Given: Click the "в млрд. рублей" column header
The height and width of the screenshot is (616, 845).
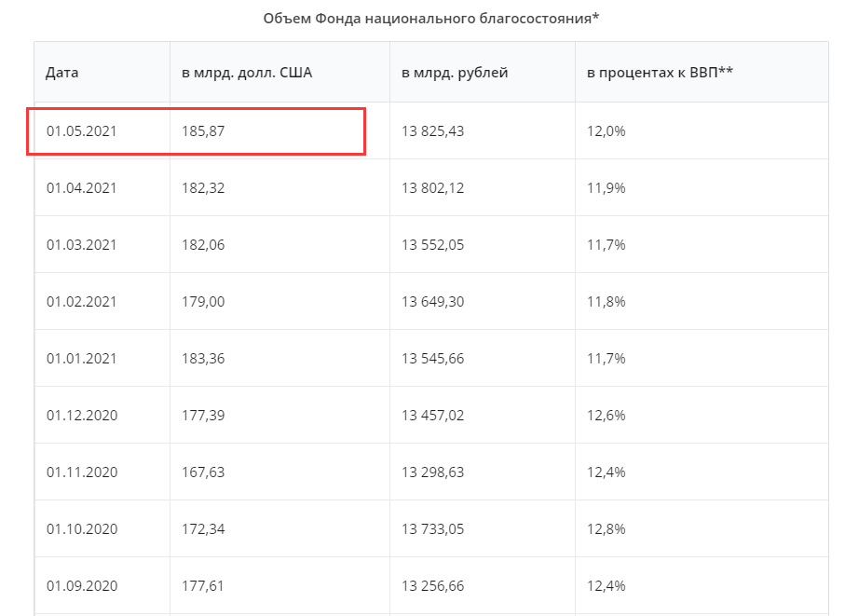Looking at the screenshot, I should [455, 73].
